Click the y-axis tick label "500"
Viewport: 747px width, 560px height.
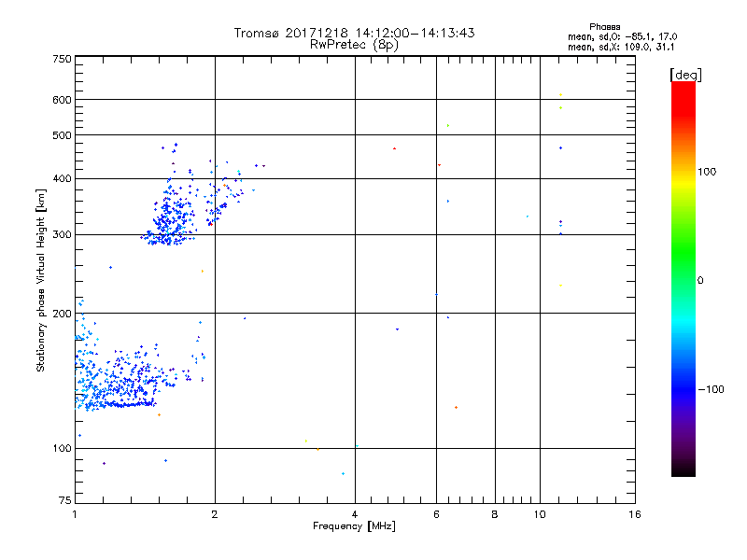pos(62,135)
